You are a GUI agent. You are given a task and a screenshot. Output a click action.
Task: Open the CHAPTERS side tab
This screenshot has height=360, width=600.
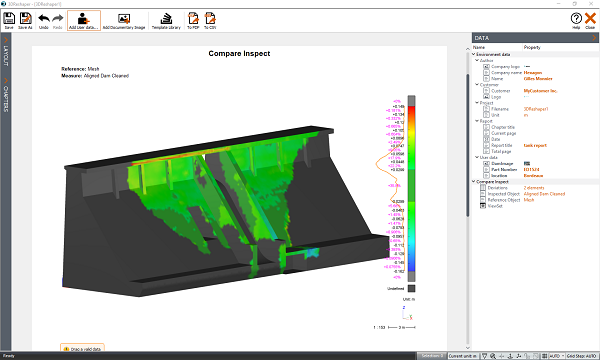tap(6, 95)
